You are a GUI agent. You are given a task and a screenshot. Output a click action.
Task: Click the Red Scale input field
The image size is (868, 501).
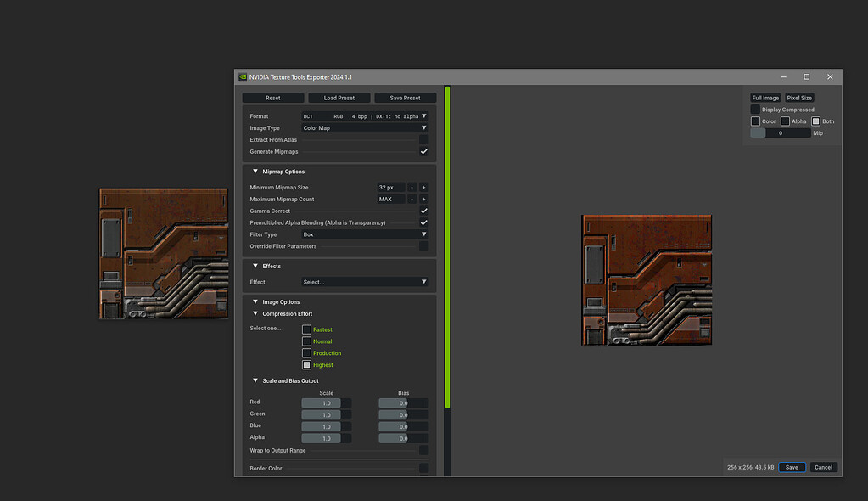(326, 402)
